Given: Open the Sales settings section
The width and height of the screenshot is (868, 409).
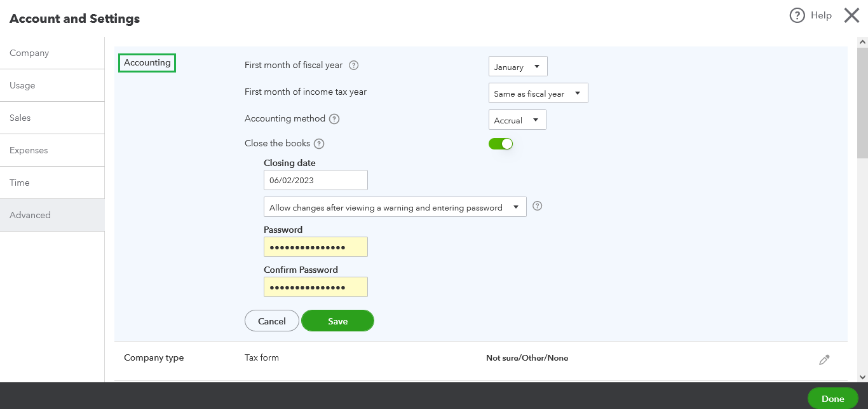Looking at the screenshot, I should (x=20, y=118).
